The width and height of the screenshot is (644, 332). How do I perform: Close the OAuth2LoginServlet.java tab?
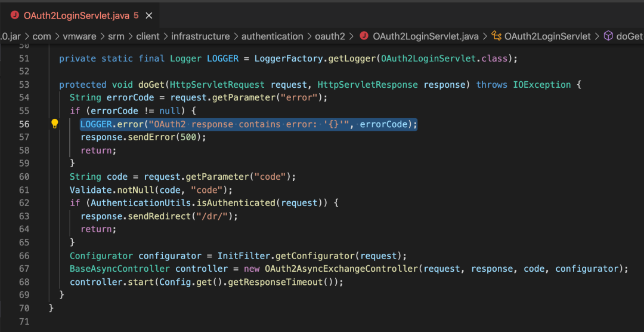pyautogui.click(x=149, y=16)
